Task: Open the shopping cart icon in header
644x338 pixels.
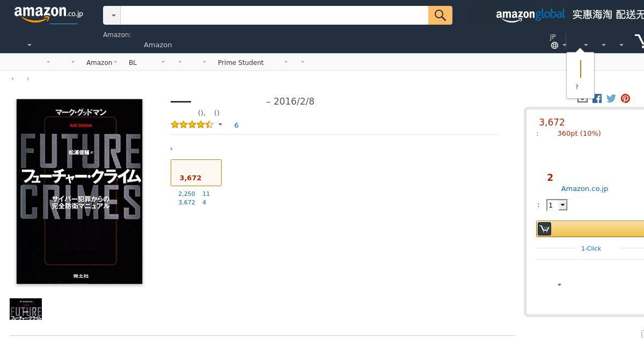Action: point(639,41)
